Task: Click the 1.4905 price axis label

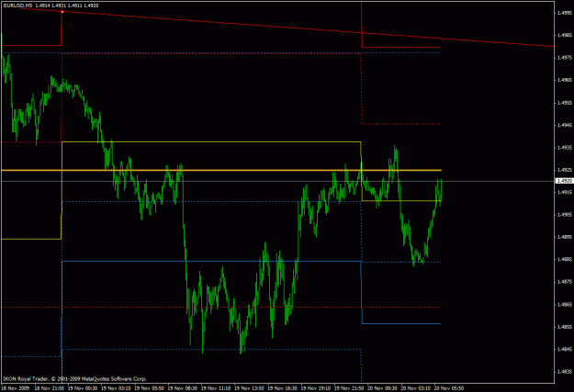Action: tap(564, 215)
